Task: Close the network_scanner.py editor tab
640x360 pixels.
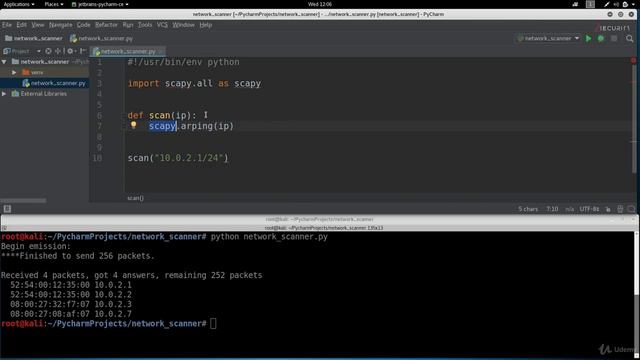Action: [161, 51]
